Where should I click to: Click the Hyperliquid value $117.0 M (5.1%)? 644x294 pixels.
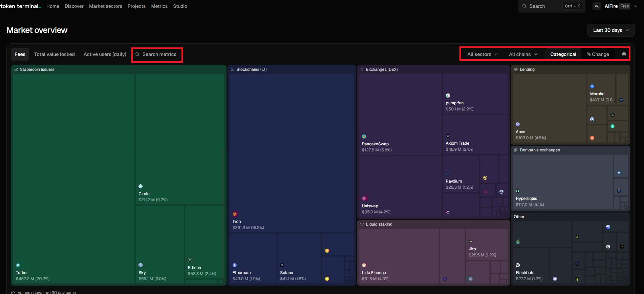(530, 205)
